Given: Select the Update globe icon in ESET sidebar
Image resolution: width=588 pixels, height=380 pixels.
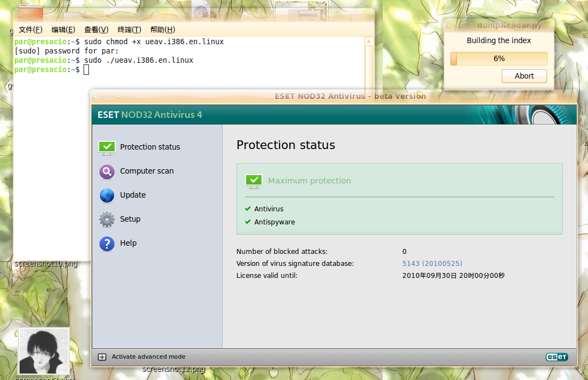Looking at the screenshot, I should pyautogui.click(x=107, y=195).
